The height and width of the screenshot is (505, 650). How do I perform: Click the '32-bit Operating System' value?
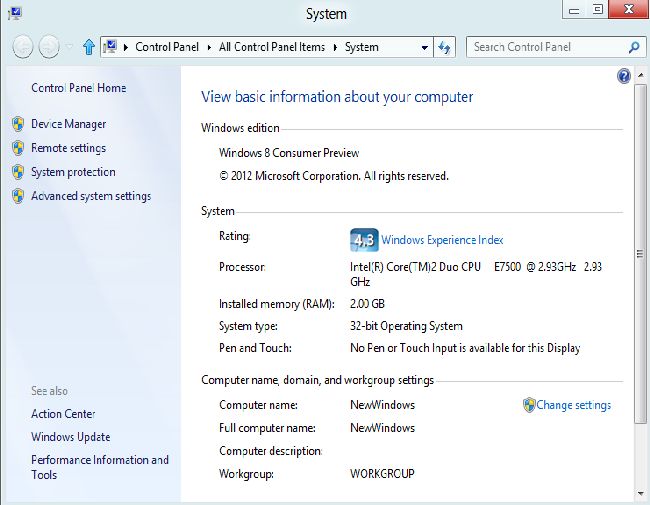coord(406,326)
